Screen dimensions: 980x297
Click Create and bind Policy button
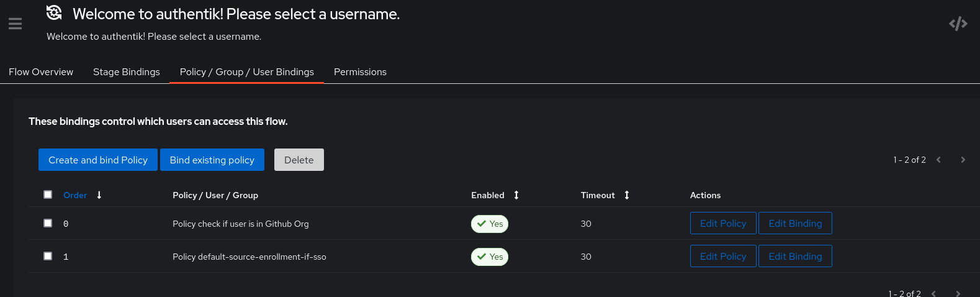(x=98, y=160)
